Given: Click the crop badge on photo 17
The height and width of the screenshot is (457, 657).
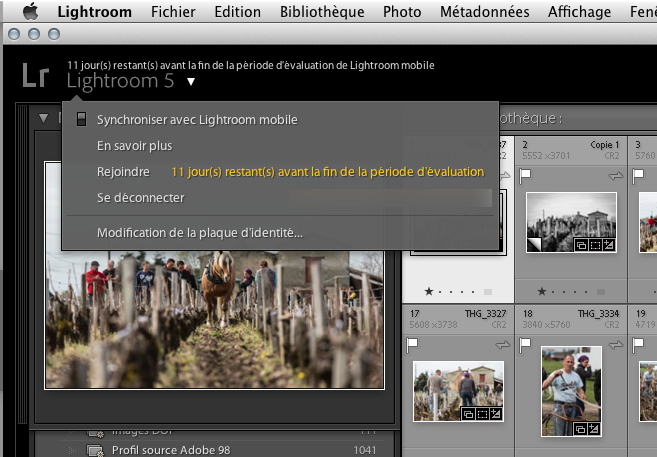Looking at the screenshot, I should [x=482, y=414].
